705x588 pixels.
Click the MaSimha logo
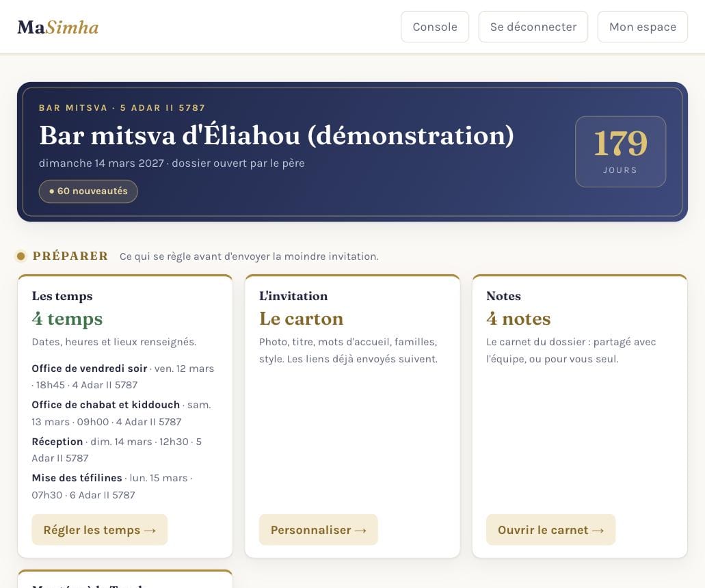58,27
